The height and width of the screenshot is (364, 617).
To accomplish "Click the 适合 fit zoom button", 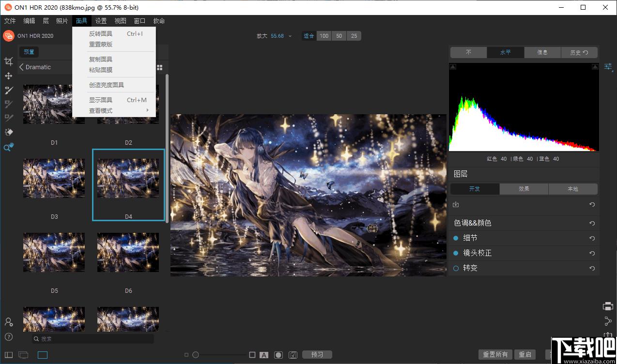I will (309, 36).
